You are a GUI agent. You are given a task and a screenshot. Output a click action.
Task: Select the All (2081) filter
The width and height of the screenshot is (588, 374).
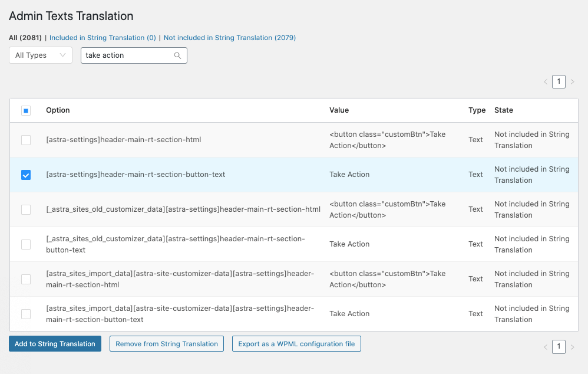[25, 38]
